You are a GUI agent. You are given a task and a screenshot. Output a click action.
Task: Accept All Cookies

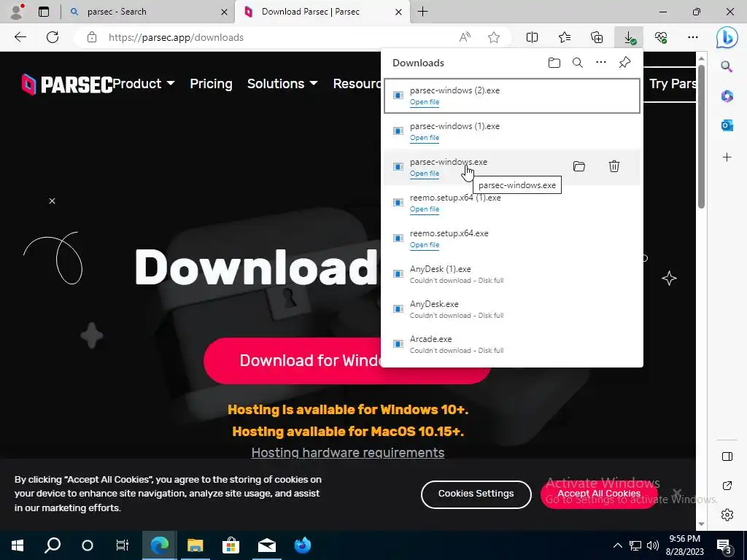click(x=599, y=494)
